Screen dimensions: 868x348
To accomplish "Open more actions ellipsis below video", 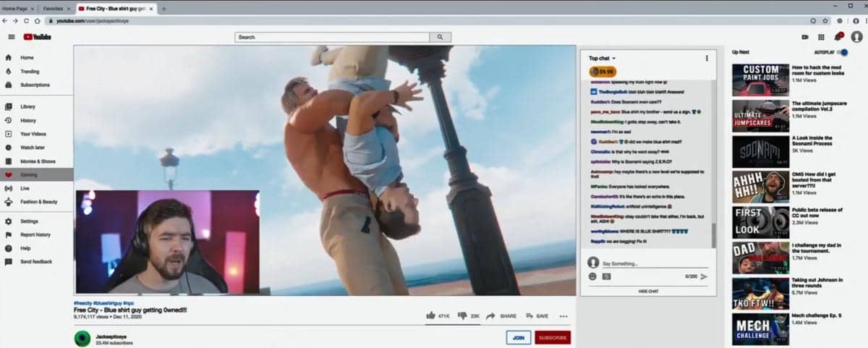I will (x=563, y=316).
